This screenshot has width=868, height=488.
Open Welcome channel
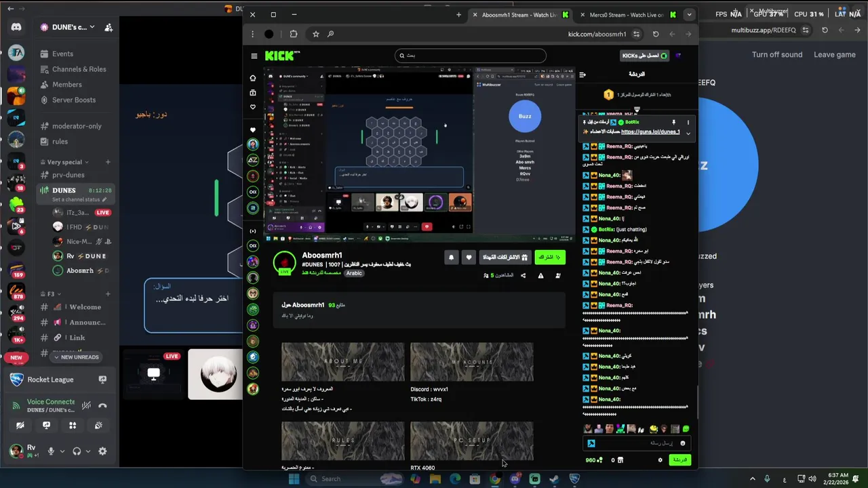75,307
